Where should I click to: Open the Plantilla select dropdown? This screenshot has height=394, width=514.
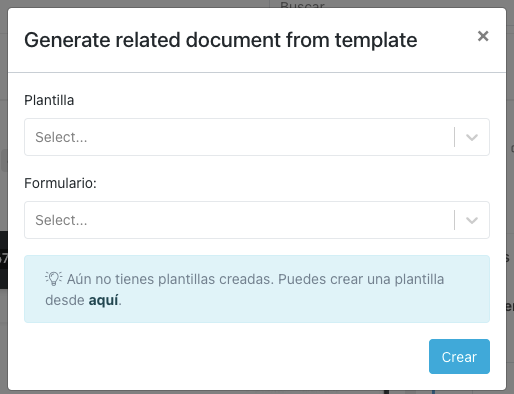tap(257, 137)
